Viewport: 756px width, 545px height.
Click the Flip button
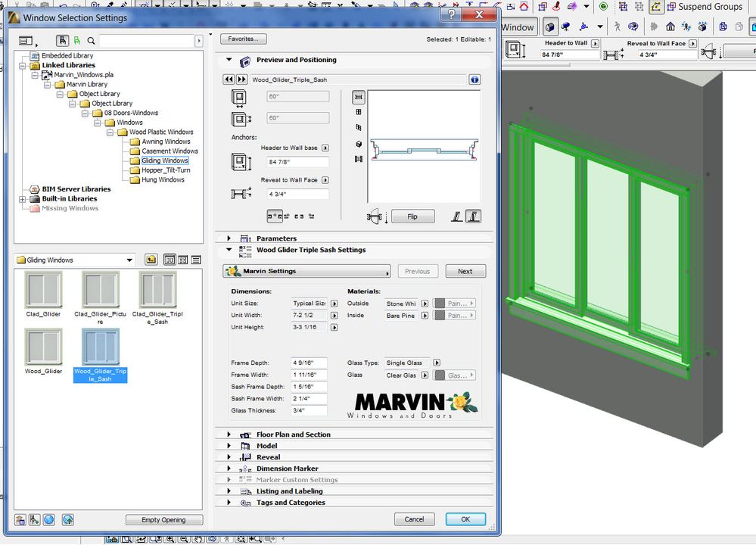pyautogui.click(x=412, y=216)
